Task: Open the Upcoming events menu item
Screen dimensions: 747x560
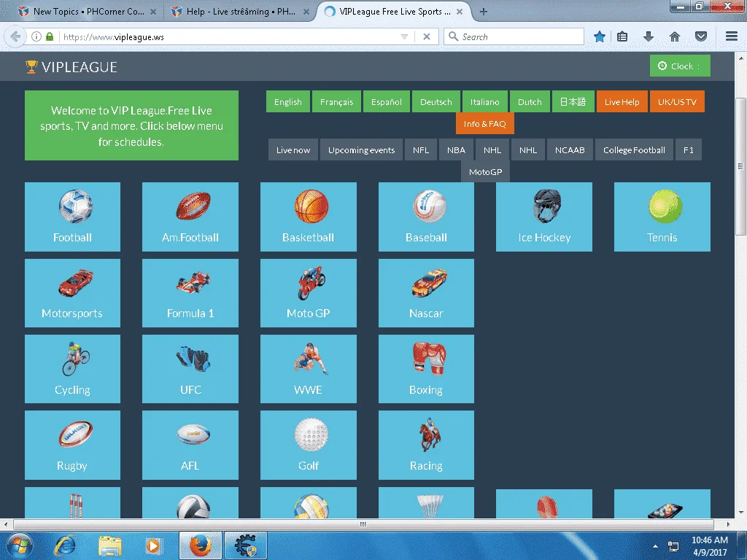Action: 362,150
